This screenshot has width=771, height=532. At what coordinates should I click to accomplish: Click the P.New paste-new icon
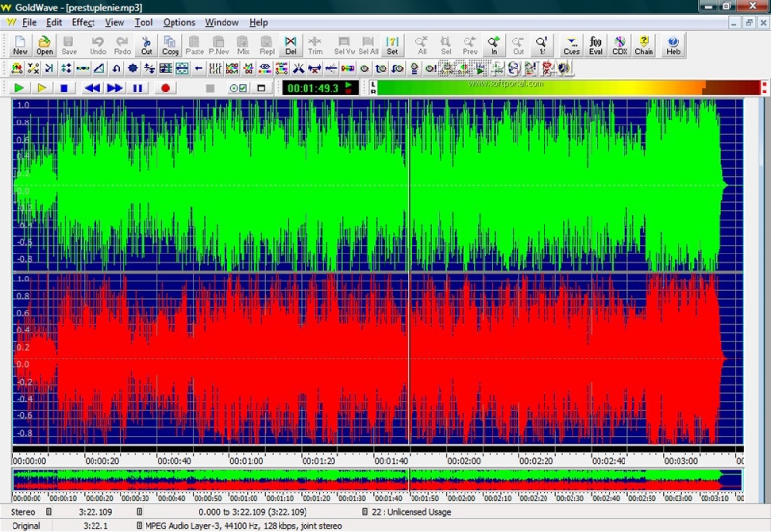point(219,44)
